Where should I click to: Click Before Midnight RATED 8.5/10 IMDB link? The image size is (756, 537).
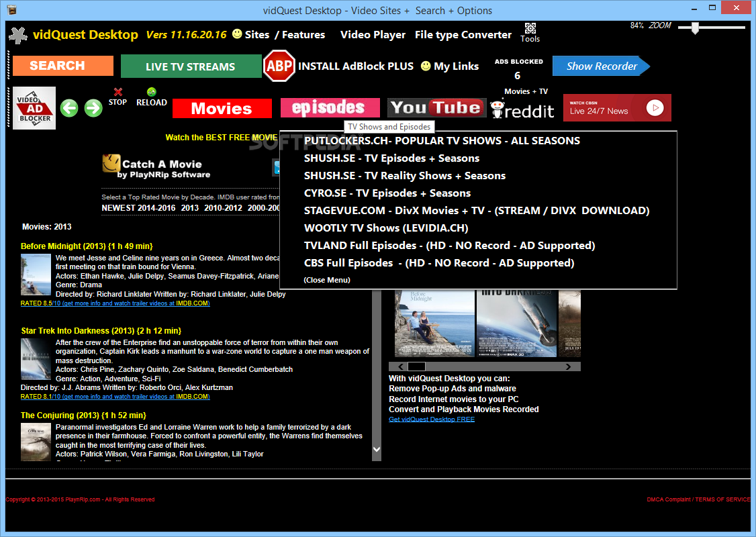(x=115, y=303)
